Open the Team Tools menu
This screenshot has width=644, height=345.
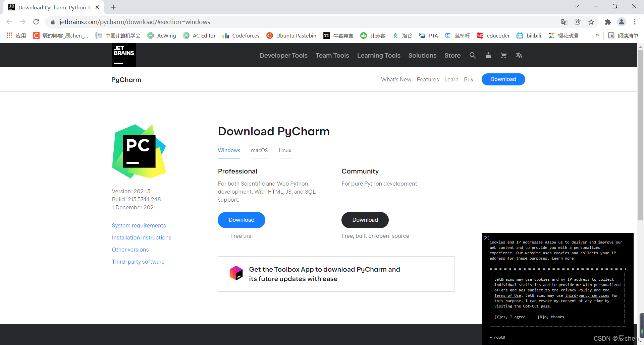pos(332,56)
